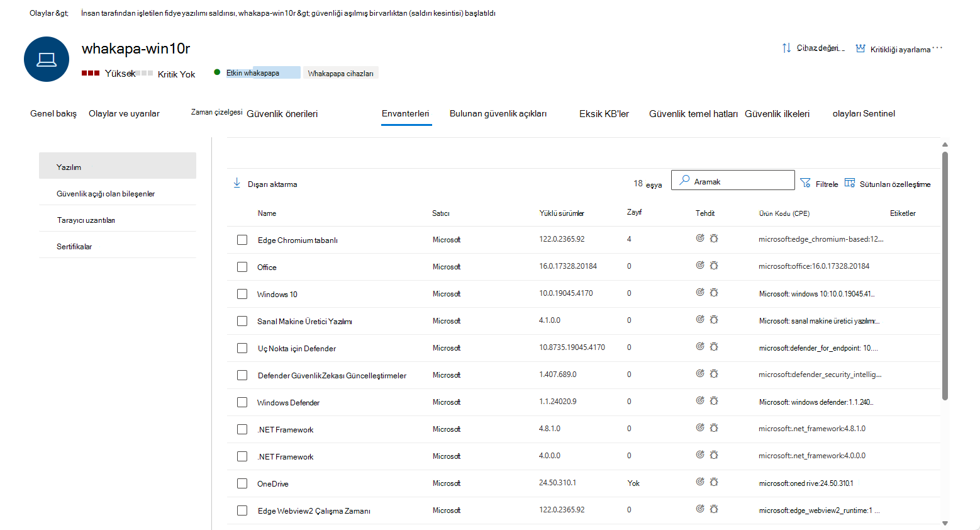Tick the checkbox for the Office row
This screenshot has width=980, height=530.
coord(242,267)
